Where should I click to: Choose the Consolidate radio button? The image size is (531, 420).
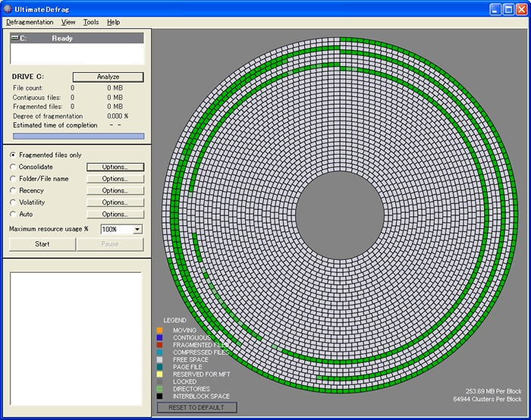pyautogui.click(x=13, y=167)
